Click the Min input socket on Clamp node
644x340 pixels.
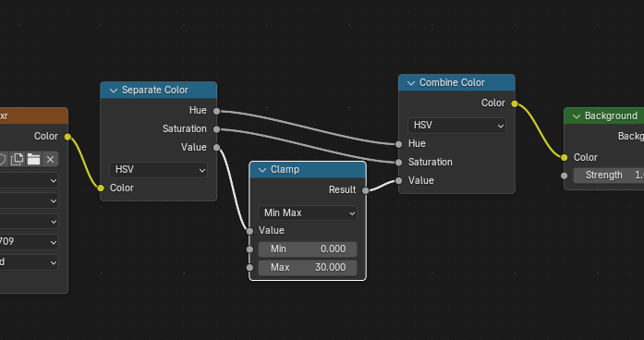(249, 249)
